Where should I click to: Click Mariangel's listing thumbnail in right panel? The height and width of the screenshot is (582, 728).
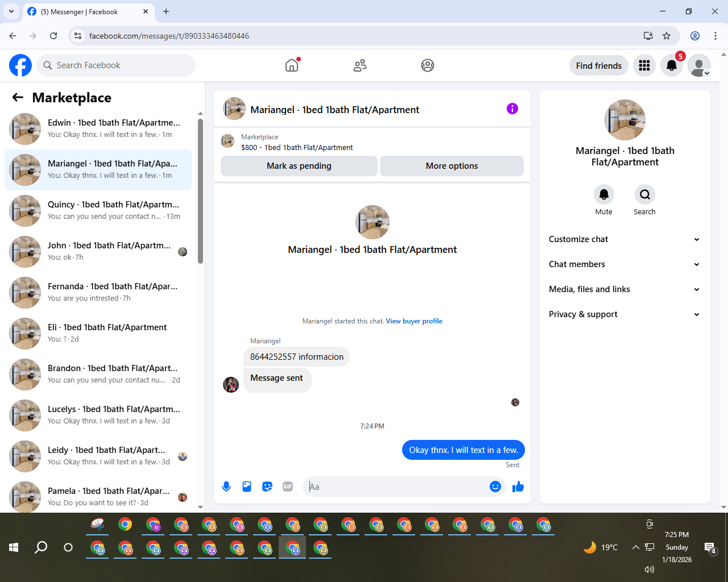(625, 120)
